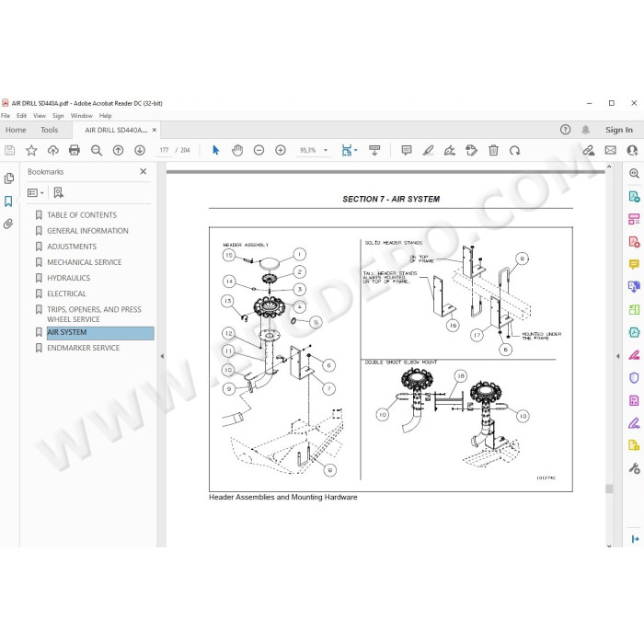This screenshot has width=644, height=644.
Task: Open the Page Thumbnails panel icon
Action: 8,178
